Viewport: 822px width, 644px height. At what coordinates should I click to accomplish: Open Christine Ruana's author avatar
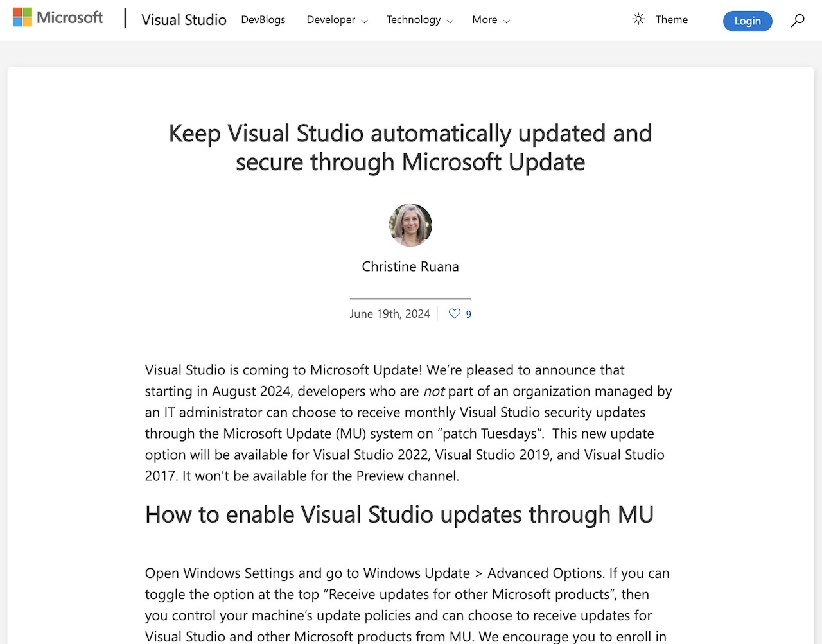(410, 225)
